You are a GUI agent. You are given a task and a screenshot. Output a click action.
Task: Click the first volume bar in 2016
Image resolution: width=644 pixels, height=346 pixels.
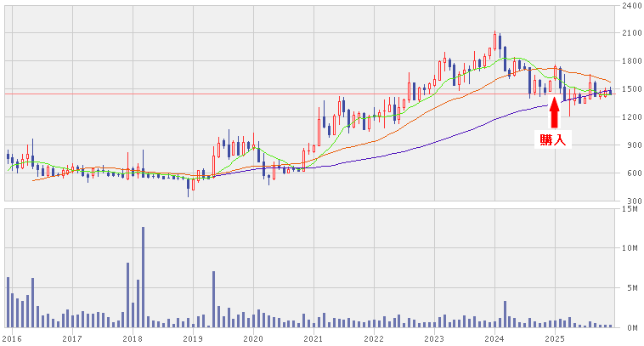[8, 302]
